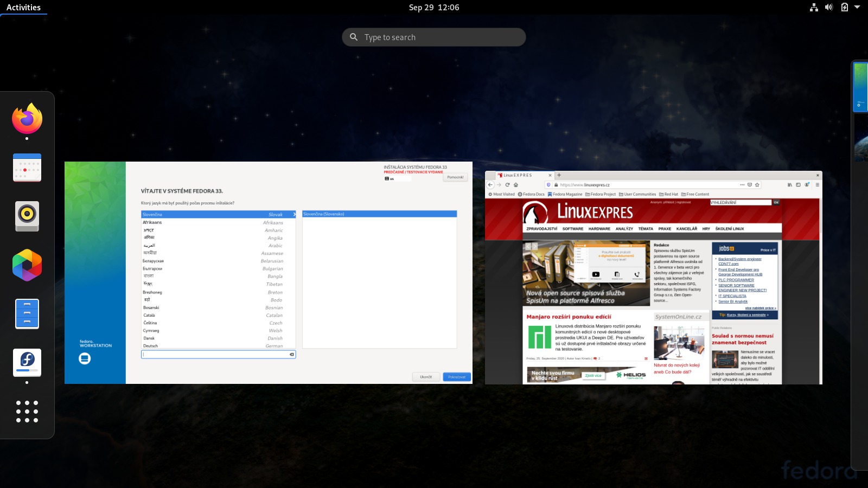Select Čeština language row in installer
The width and height of the screenshot is (868, 488).
218,323
